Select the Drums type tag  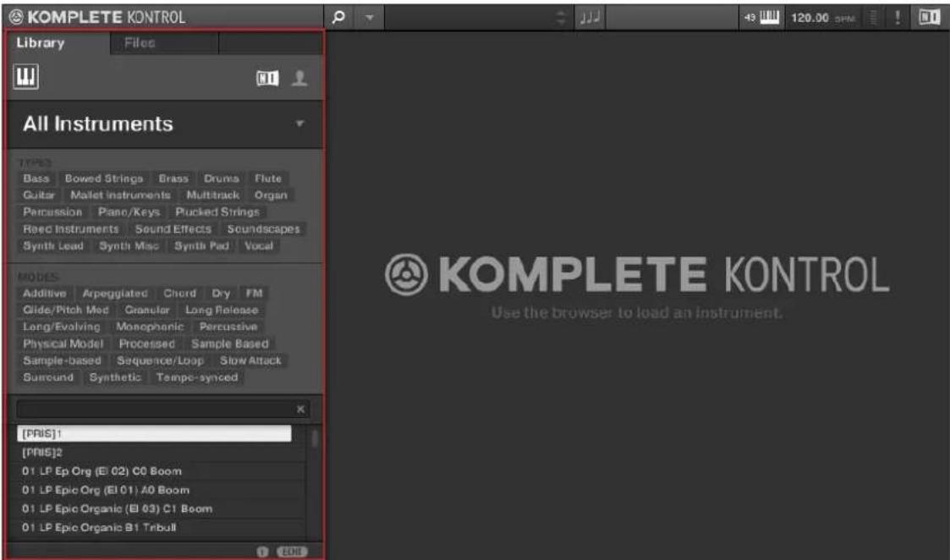221,178
